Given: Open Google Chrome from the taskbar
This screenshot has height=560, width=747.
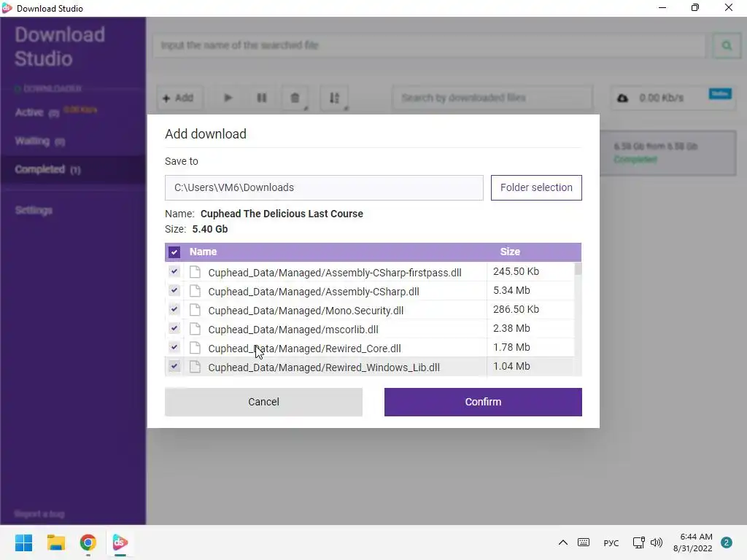Looking at the screenshot, I should tap(88, 542).
